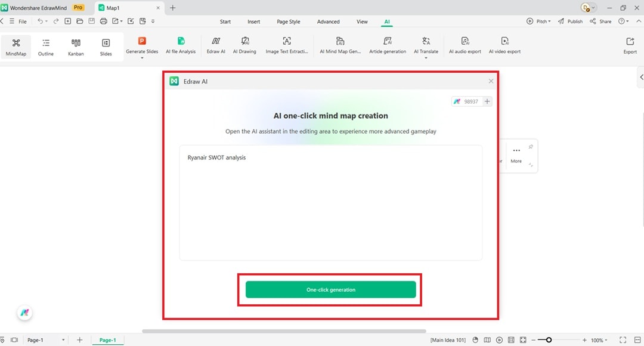Select the Page-1 sheet tab

pos(107,340)
